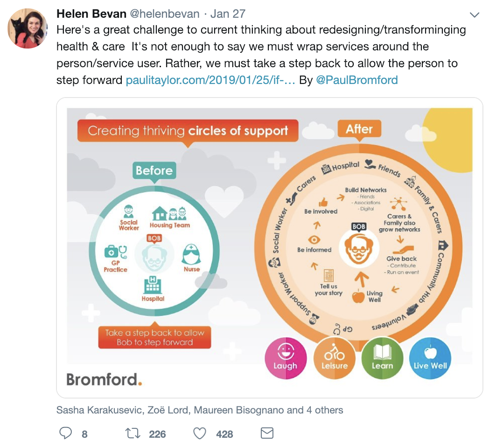The height and width of the screenshot is (448, 489).
Task: Like the tweet with heart icon
Action: 200,434
